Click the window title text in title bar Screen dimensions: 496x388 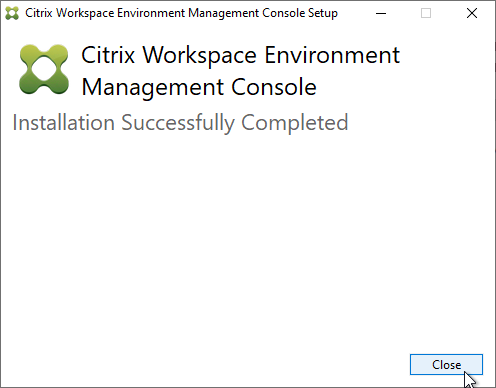click(181, 13)
